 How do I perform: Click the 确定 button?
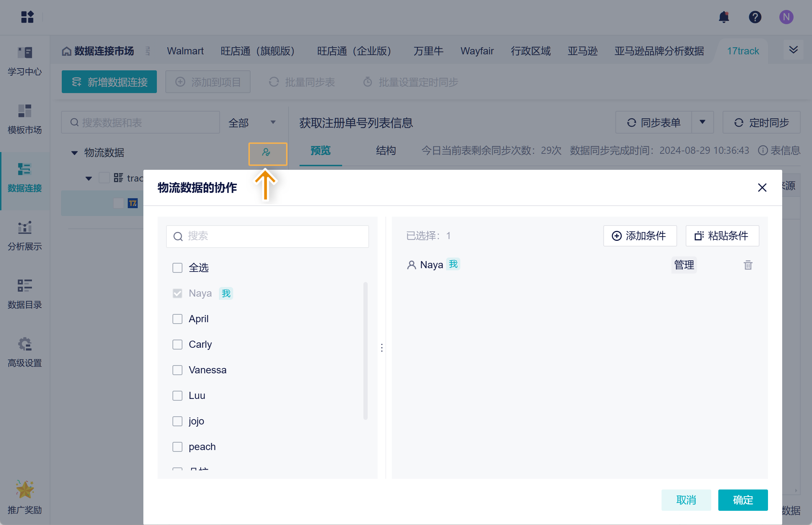point(742,500)
